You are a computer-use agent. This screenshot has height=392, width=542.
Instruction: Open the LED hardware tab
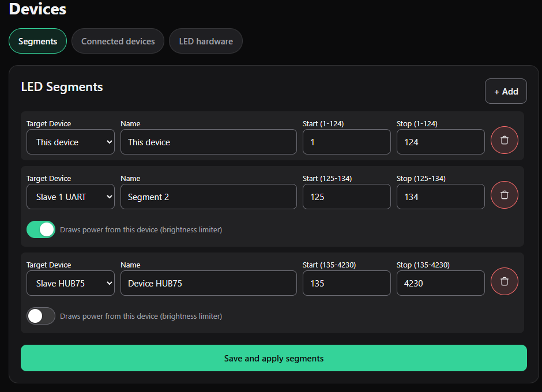coord(206,41)
